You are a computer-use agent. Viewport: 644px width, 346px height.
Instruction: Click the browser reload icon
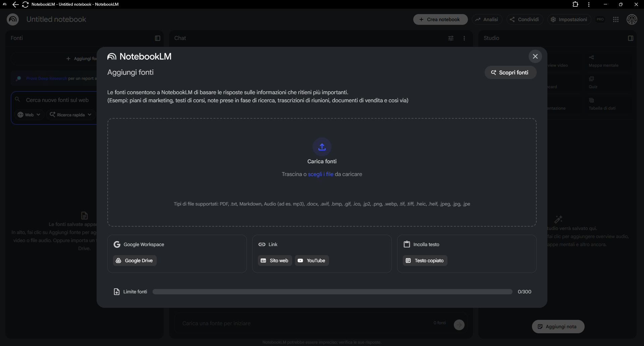tap(25, 4)
